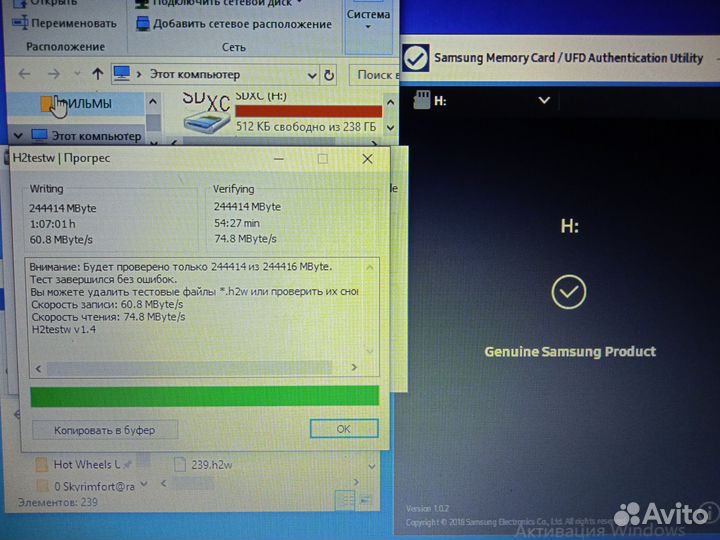The width and height of the screenshot is (720, 540).
Task: Click the circular checkmark verification icon
Action: (x=569, y=292)
